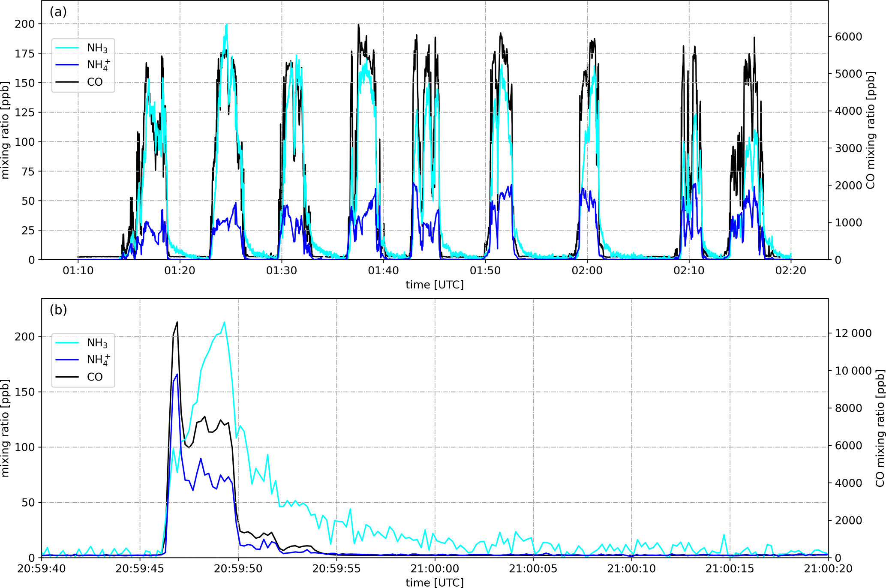Click the black CO line swatch in panel (b) legend
Screen dimensions: 886x588
coord(67,377)
